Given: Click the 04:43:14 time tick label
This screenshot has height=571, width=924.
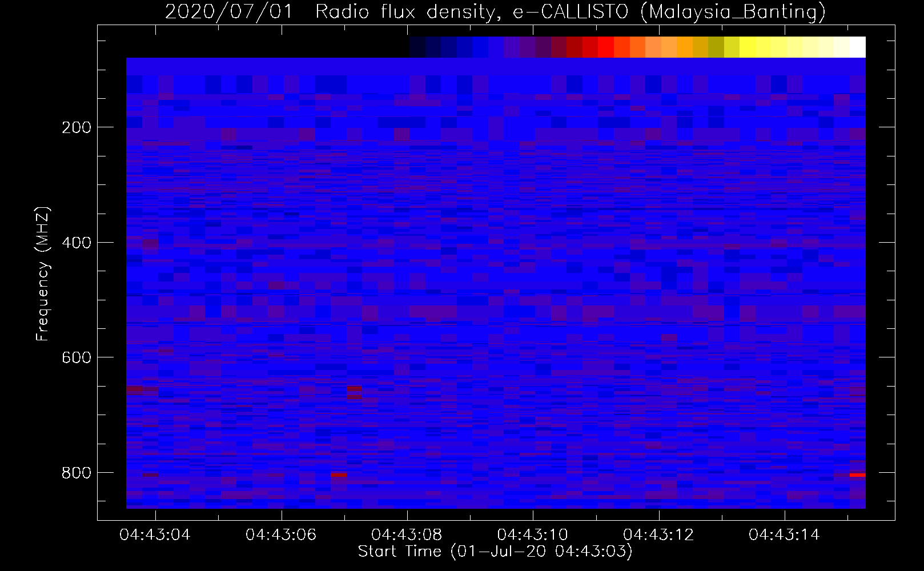Looking at the screenshot, I should [784, 535].
